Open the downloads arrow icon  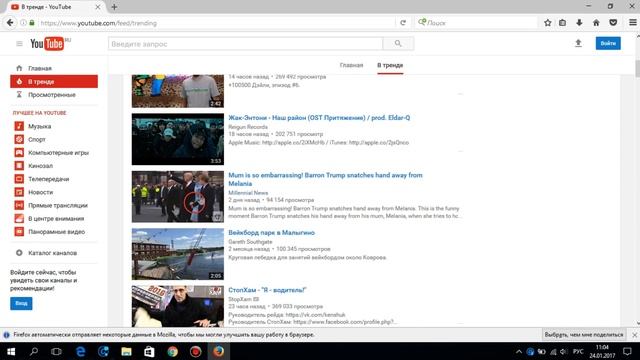click(x=579, y=23)
